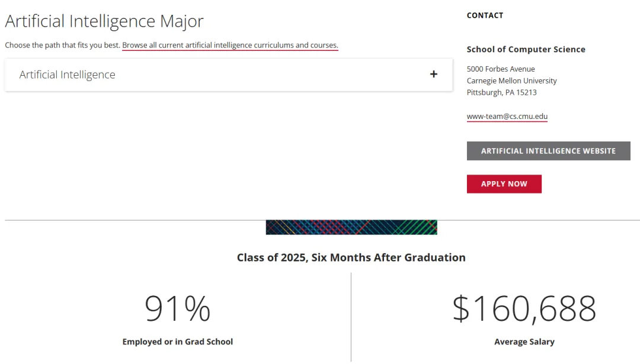Open the Artificial Intelligence Website button
The image size is (640, 364).
[x=548, y=151]
